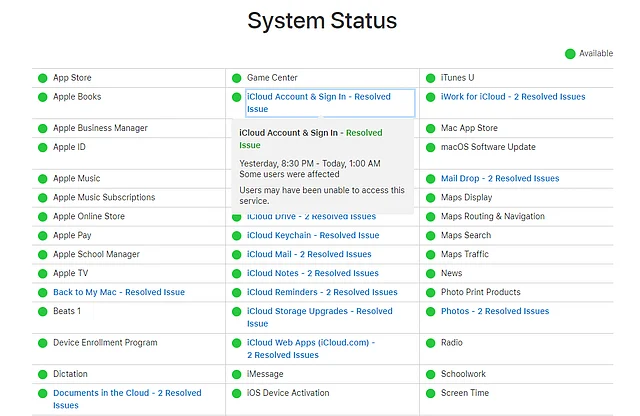640x416 pixels.
Task: Click the System Status page heading
Action: 322,20
